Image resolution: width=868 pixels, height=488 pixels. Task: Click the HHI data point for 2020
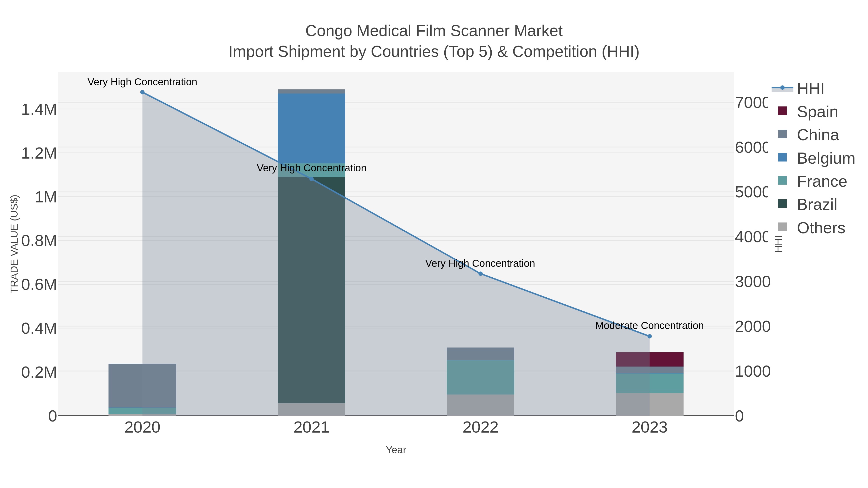142,92
